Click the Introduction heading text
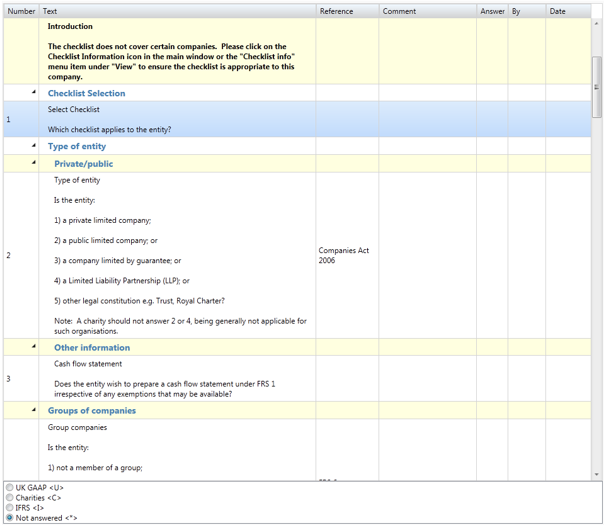606x526 pixels. tap(70, 26)
